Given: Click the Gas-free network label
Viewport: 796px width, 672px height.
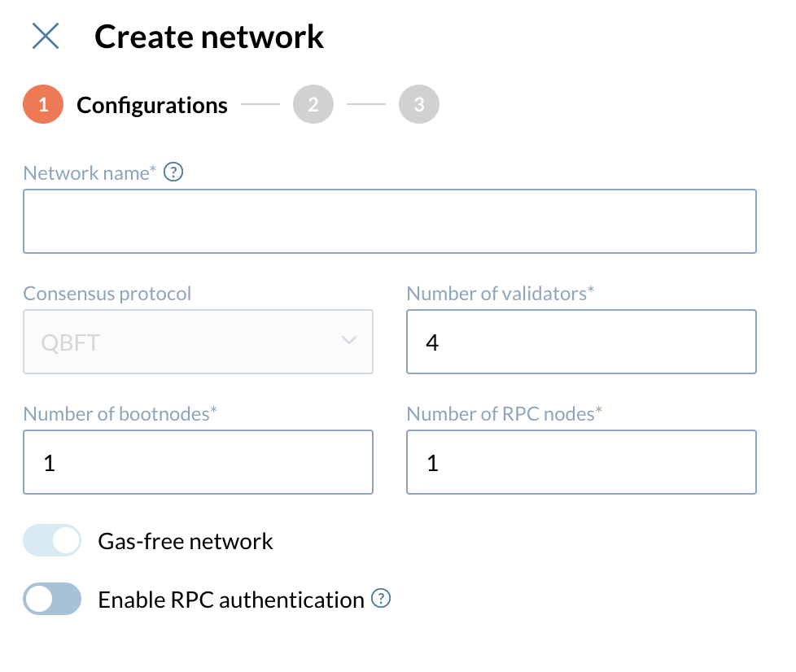Looking at the screenshot, I should pos(185,540).
